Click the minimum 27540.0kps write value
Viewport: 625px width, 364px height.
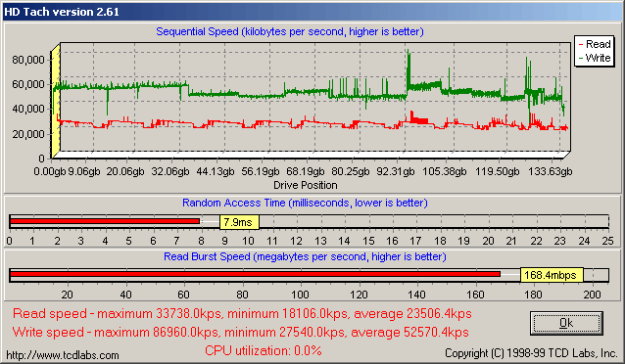click(286, 332)
